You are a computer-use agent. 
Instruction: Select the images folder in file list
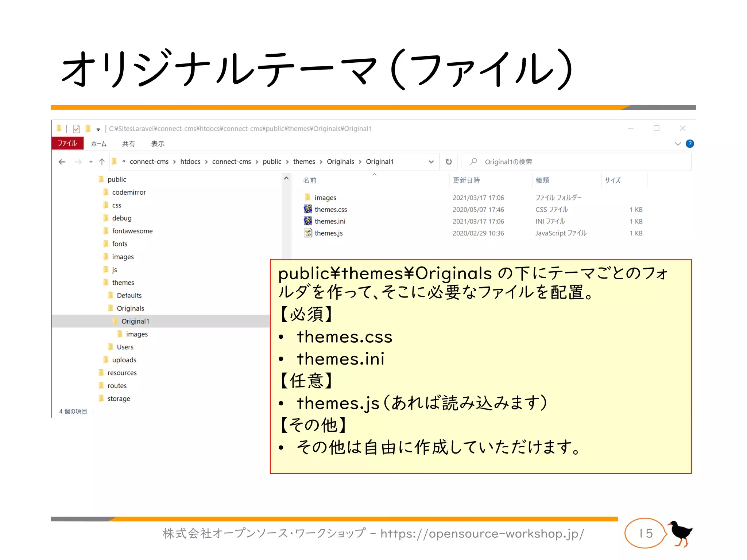pyautogui.click(x=325, y=198)
